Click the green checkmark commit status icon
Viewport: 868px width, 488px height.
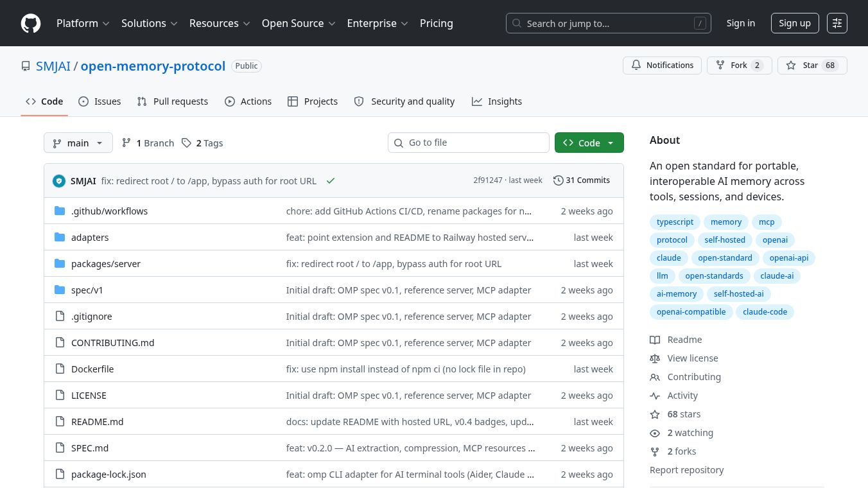[x=331, y=181]
